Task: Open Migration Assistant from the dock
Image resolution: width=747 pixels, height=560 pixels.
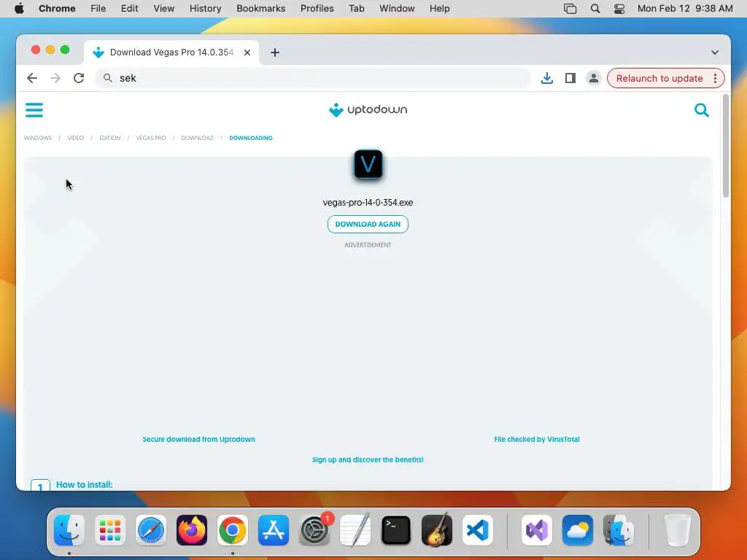Action: [x=619, y=530]
